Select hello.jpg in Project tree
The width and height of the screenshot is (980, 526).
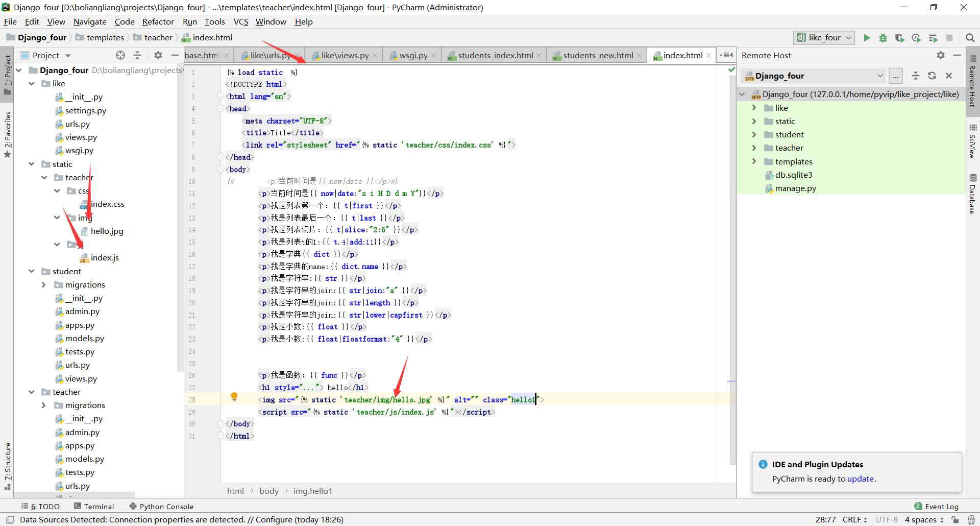coord(107,231)
